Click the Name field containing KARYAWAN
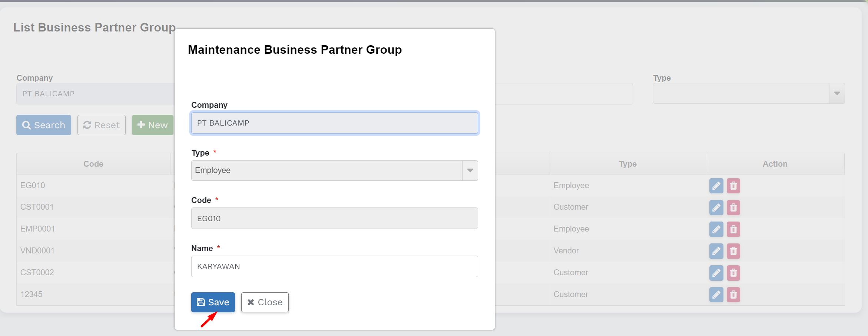 (x=334, y=266)
